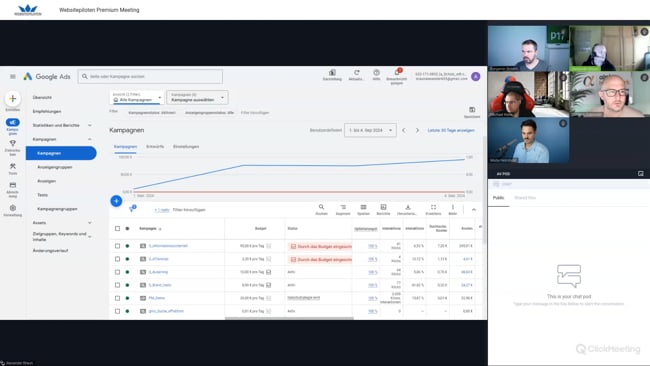Tick the checkbox for the fourth campaign row
Image resolution: width=650 pixels, height=366 pixels.
[117, 285]
